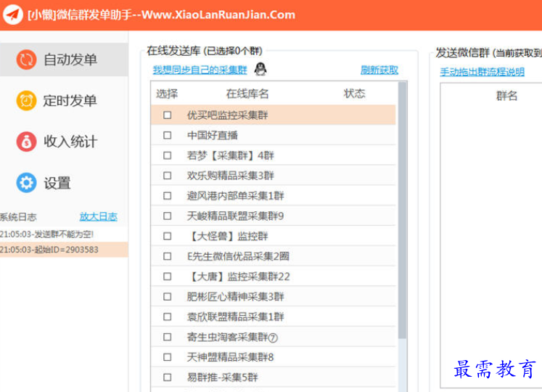Select checkbox for 欢乐购精品采集3群
This screenshot has height=392, width=542.
coord(168,176)
